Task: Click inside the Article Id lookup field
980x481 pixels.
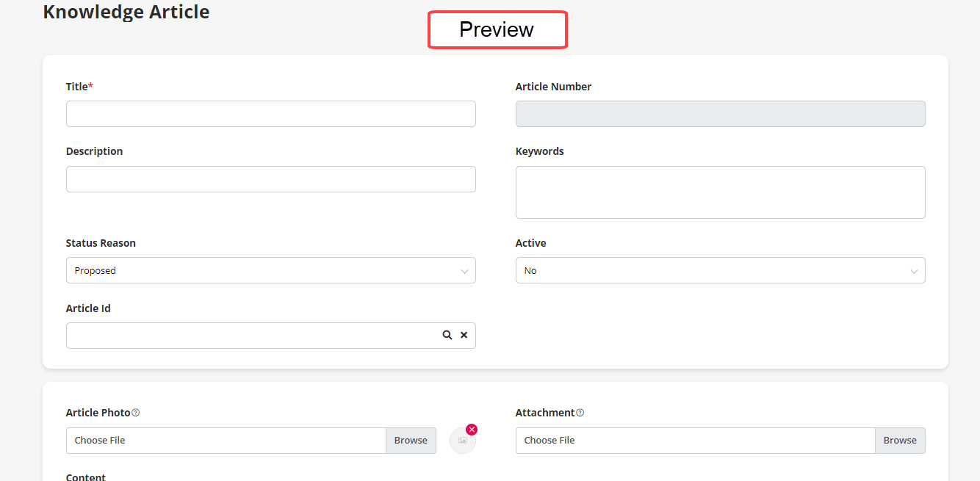Action: (250, 336)
